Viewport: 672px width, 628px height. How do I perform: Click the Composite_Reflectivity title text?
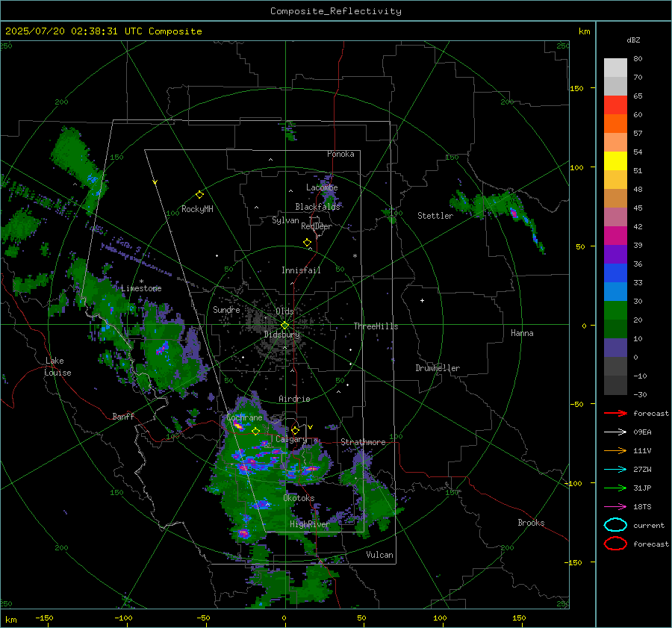click(335, 11)
